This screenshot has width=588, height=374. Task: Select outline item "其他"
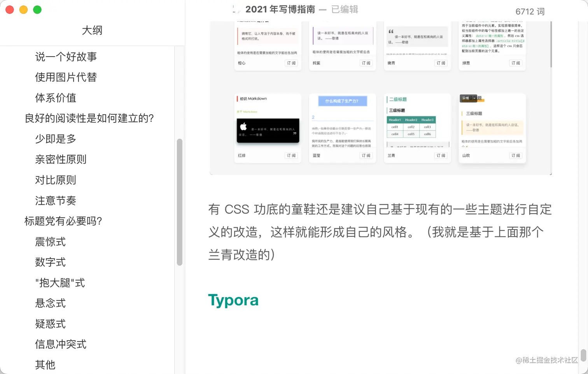pyautogui.click(x=45, y=365)
